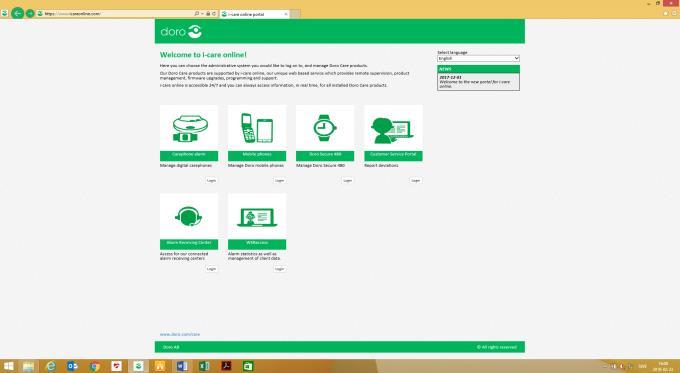The height and width of the screenshot is (373, 680).
Task: Click Login under Alarm statistics description
Action: tap(279, 269)
